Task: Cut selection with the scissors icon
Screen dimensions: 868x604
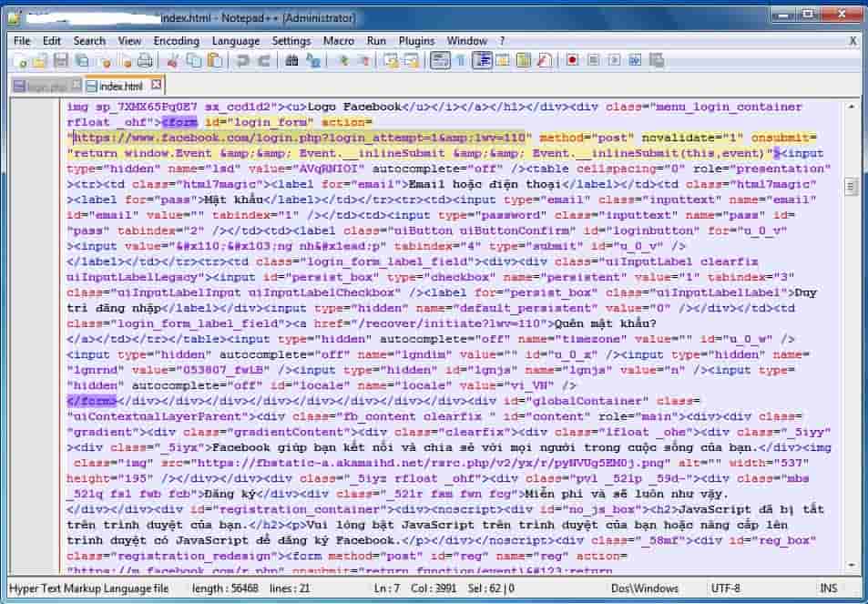Action: [173, 60]
